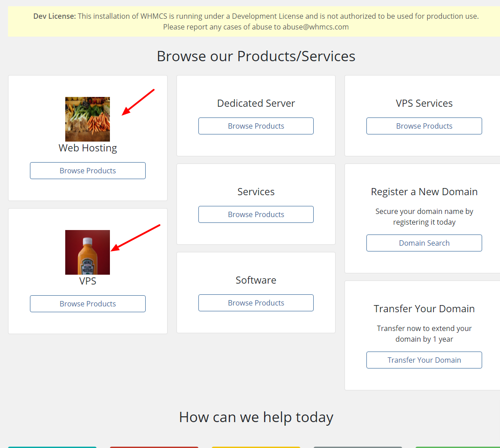500x448 pixels.
Task: Click 'Transfer now to extend your domain by 1 year'
Action: click(424, 334)
